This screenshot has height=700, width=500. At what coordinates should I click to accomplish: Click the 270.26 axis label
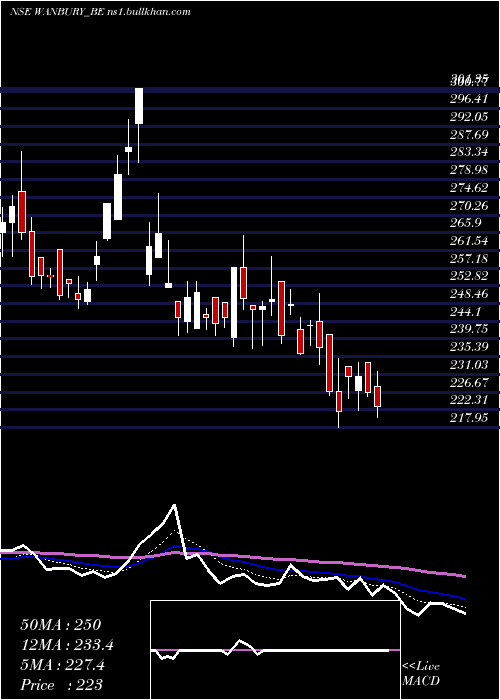468,205
